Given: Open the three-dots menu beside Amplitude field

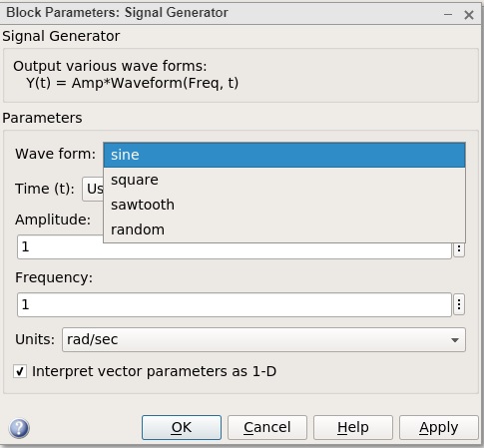Looking at the screenshot, I should coord(459,248).
